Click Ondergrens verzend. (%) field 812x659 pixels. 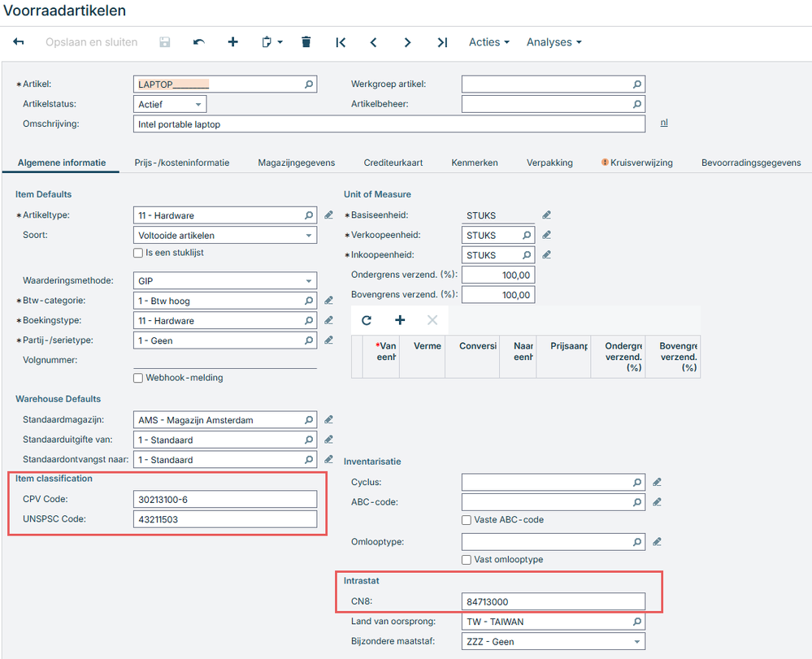click(498, 275)
